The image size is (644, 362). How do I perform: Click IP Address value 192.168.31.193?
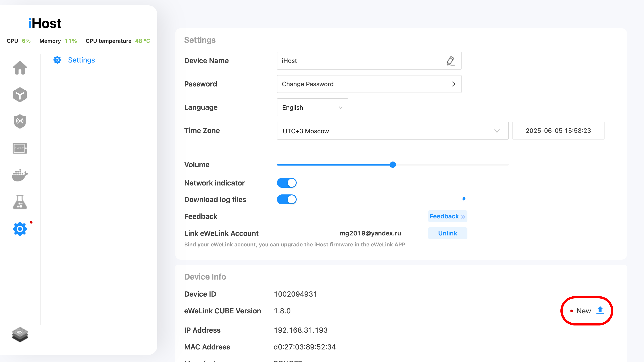(x=300, y=330)
